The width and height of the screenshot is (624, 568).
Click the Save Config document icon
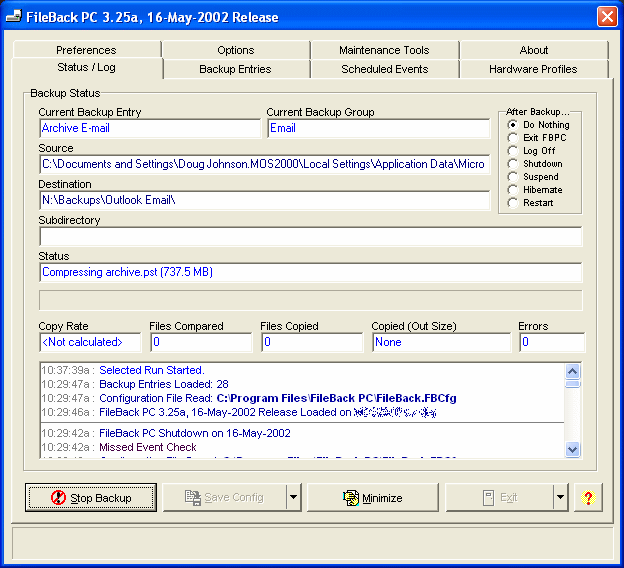(x=193, y=498)
